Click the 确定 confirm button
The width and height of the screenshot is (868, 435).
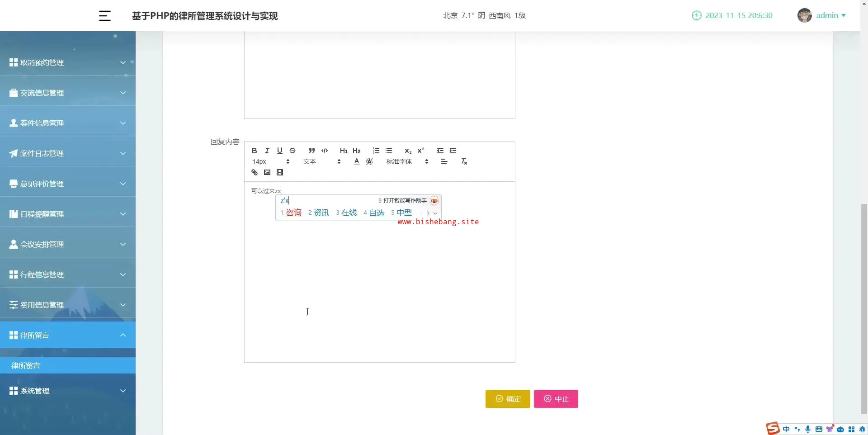(x=508, y=399)
